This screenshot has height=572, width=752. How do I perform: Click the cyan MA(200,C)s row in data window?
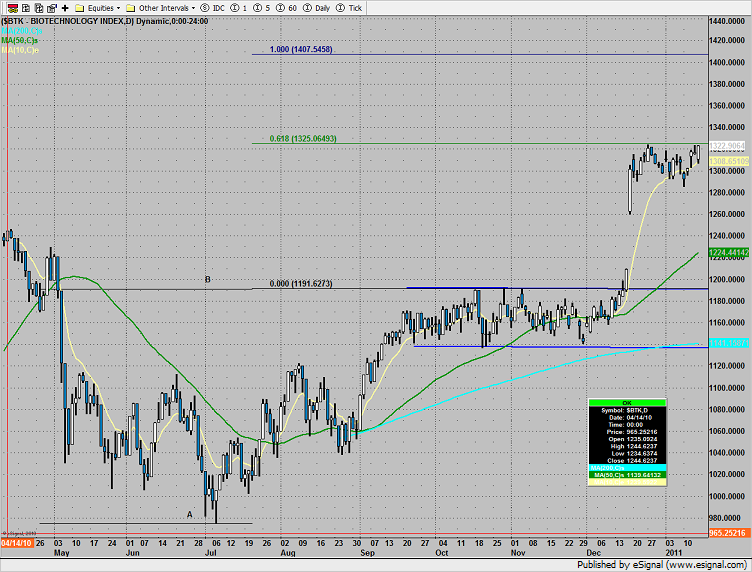coord(627,468)
